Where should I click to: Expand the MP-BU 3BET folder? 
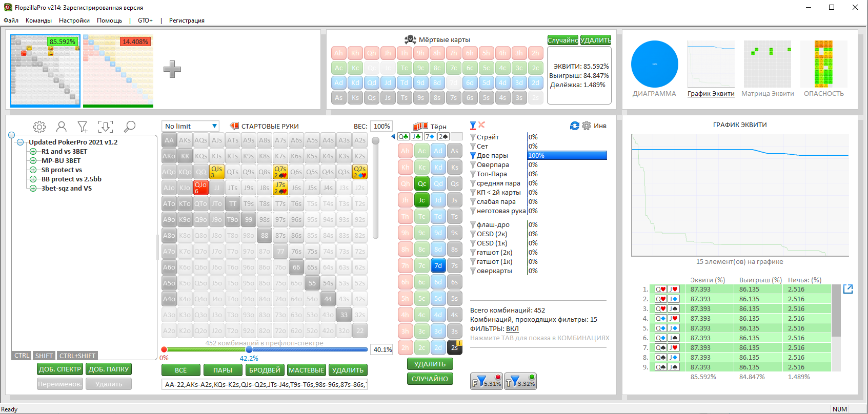33,160
